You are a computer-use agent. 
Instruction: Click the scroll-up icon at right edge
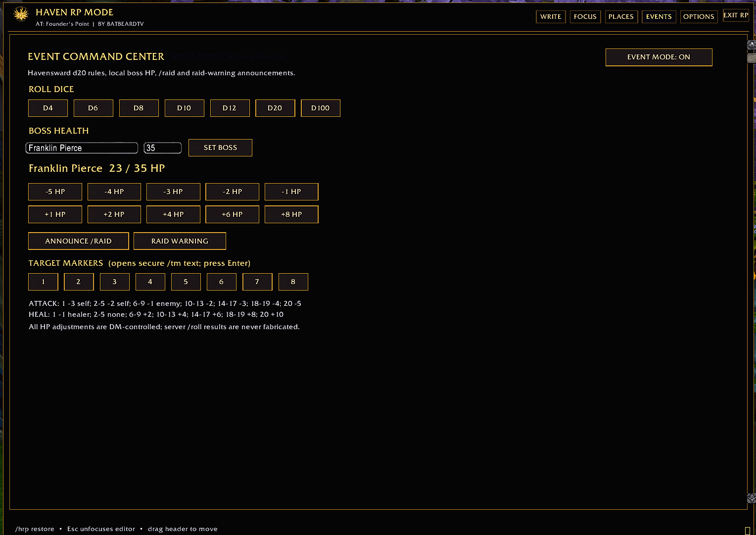coord(752,46)
